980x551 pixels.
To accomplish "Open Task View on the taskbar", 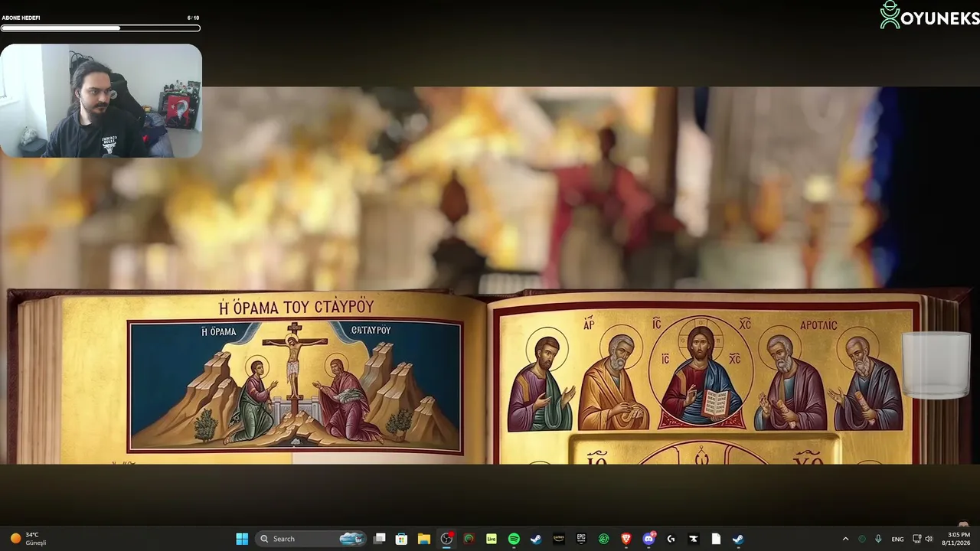I will point(379,539).
